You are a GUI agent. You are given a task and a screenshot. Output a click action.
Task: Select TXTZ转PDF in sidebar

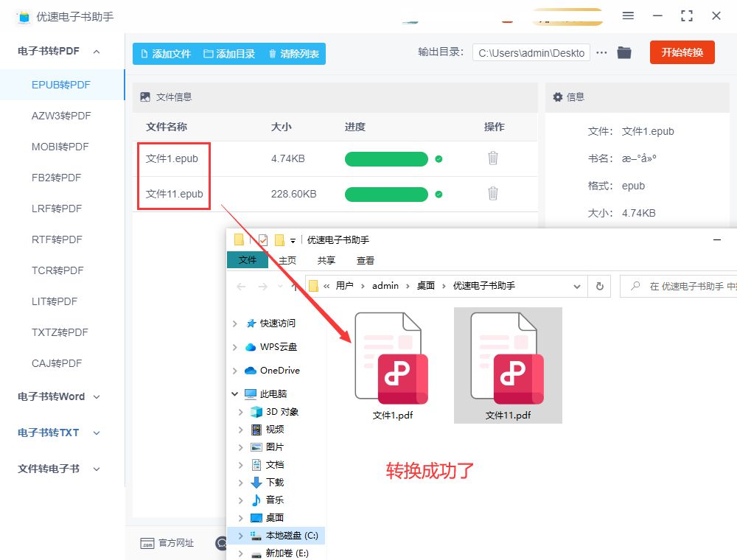[60, 332]
